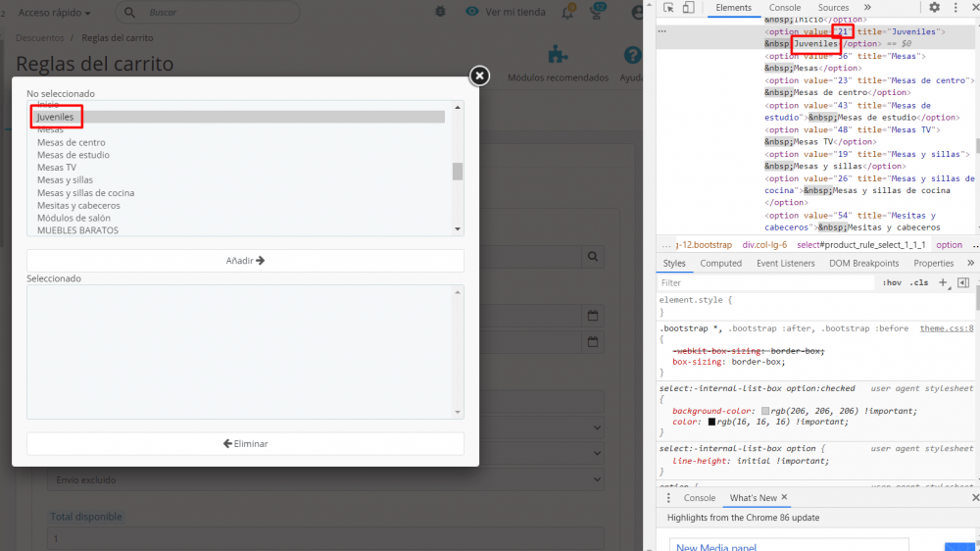Viewport: 980px width, 551px height.
Task: Click the eye icon for Ver mi tienda
Action: tap(472, 12)
